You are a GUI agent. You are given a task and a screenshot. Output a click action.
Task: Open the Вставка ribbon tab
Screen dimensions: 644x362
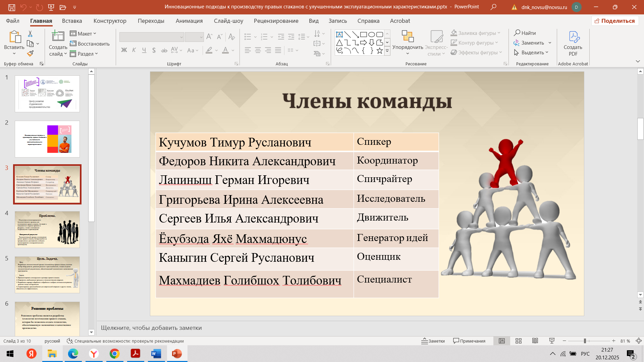[72, 21]
